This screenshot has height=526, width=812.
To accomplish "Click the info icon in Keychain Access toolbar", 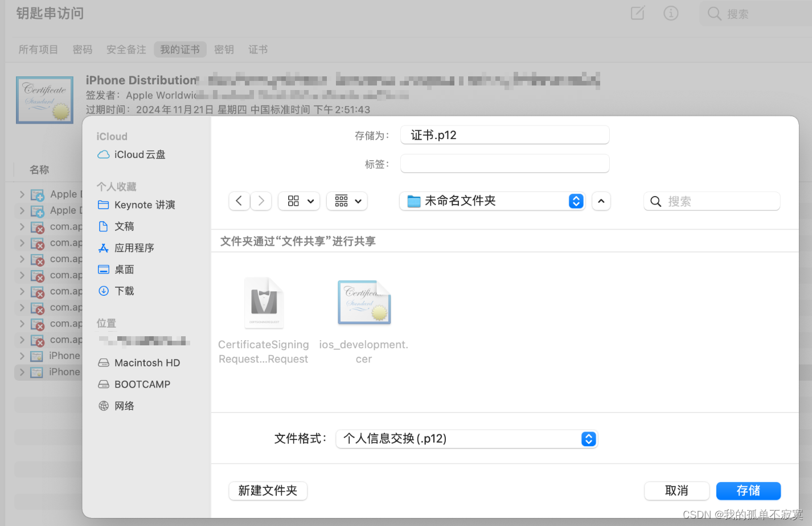I will pyautogui.click(x=671, y=13).
